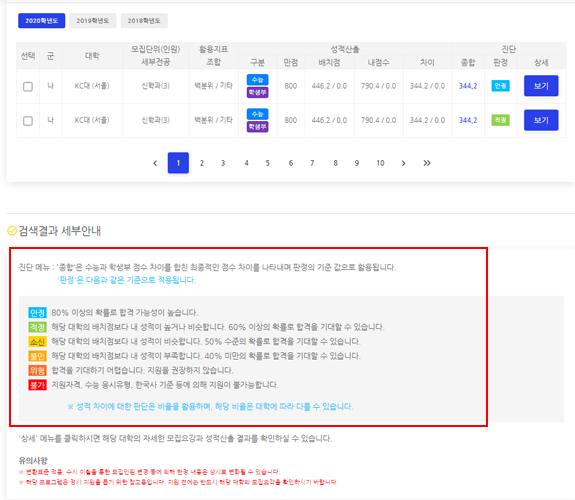Go to page 3

tap(223, 163)
